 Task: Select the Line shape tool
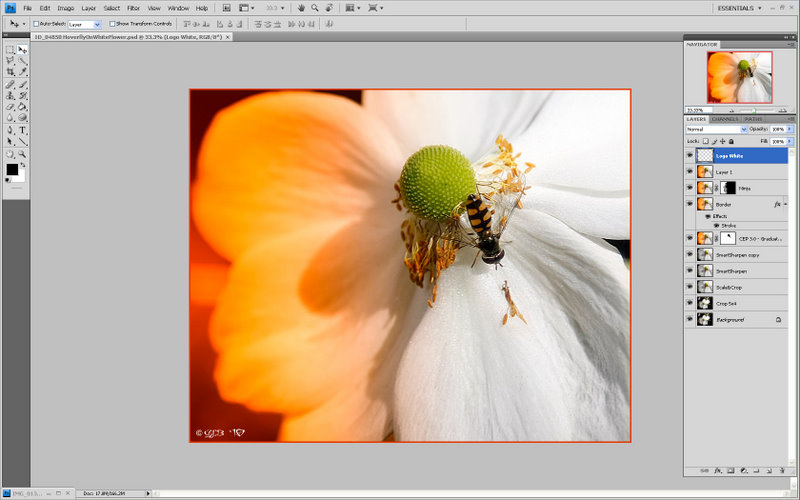coord(22,142)
